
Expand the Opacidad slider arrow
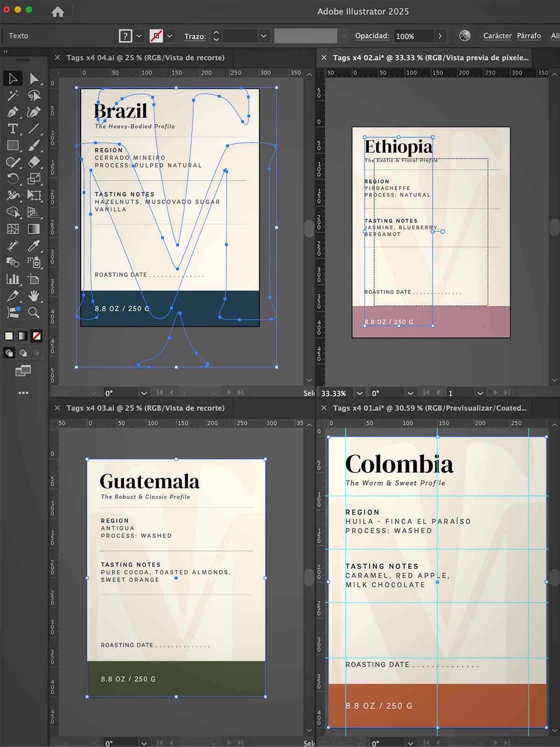tap(440, 36)
